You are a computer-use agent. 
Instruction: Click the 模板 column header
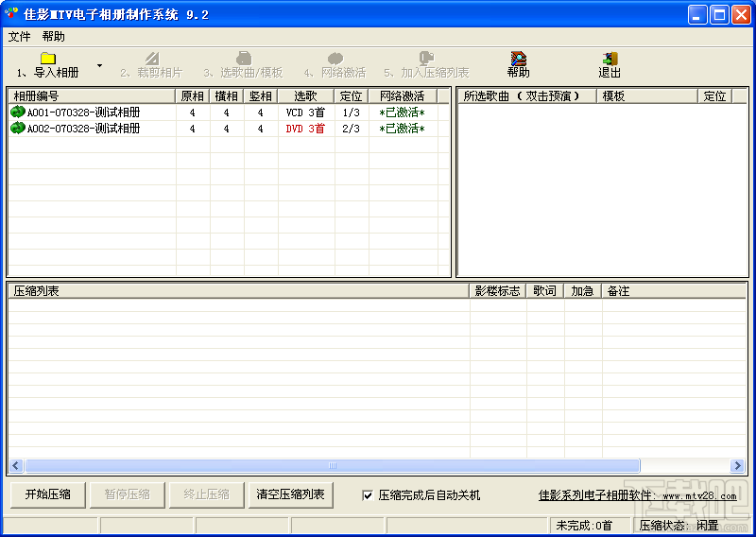(647, 96)
